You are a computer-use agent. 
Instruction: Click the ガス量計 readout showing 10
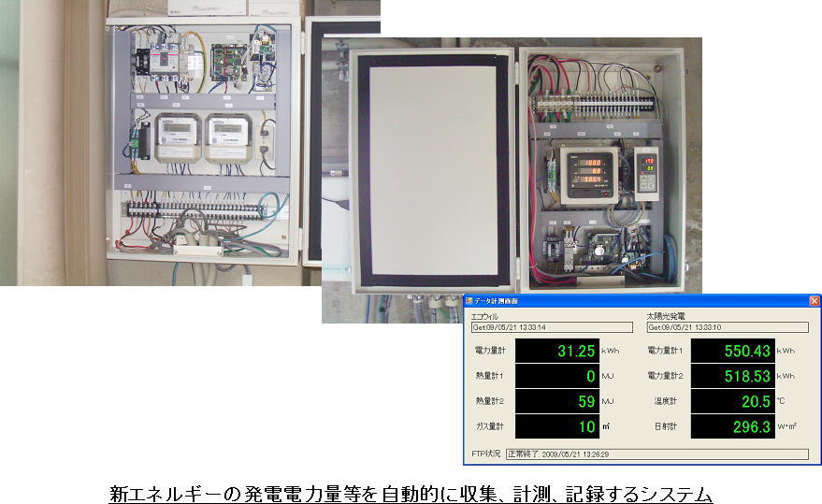(557, 426)
